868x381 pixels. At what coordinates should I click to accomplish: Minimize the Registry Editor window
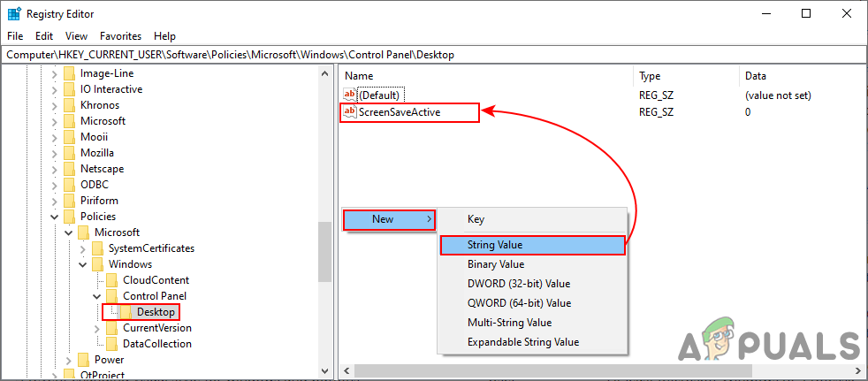tap(766, 14)
